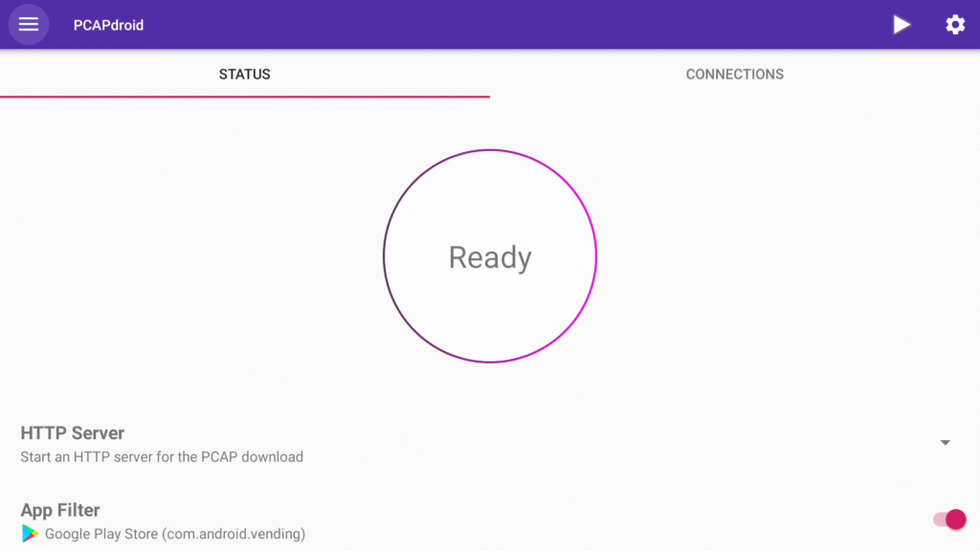Image resolution: width=980 pixels, height=551 pixels.
Task: Click the PCAPdroid title text
Action: tap(107, 24)
